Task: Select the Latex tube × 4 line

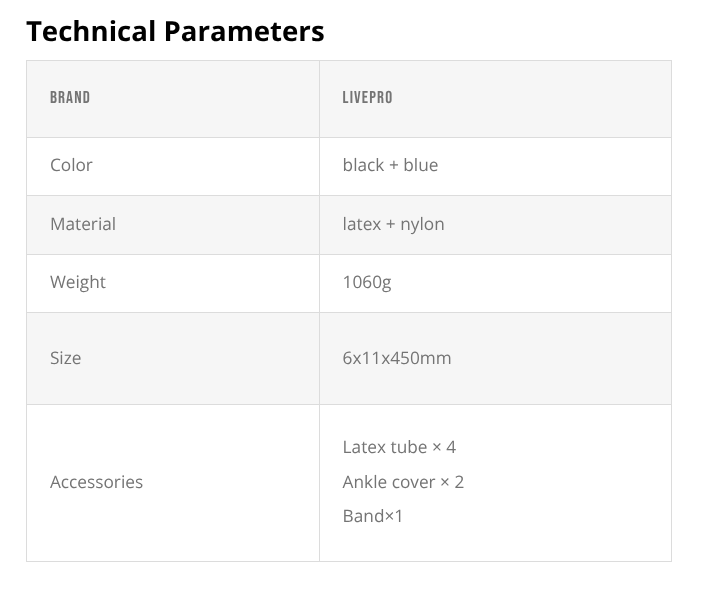Action: (x=399, y=447)
